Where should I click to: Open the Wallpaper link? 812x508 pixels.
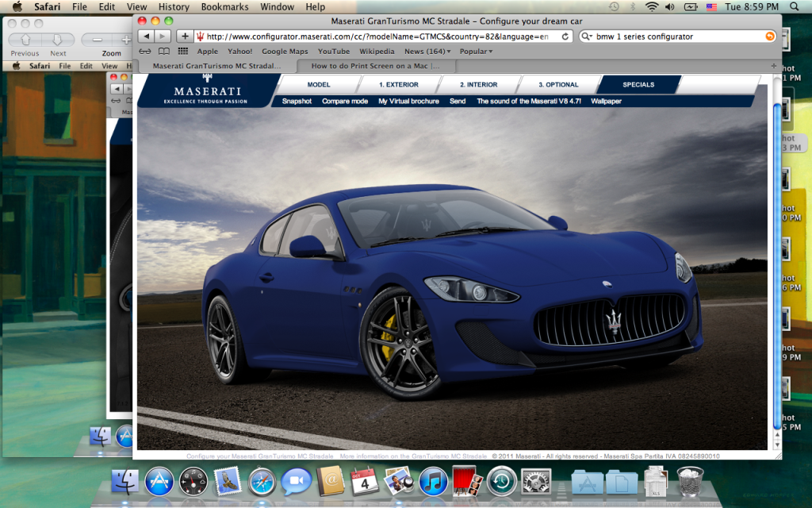pyautogui.click(x=606, y=101)
